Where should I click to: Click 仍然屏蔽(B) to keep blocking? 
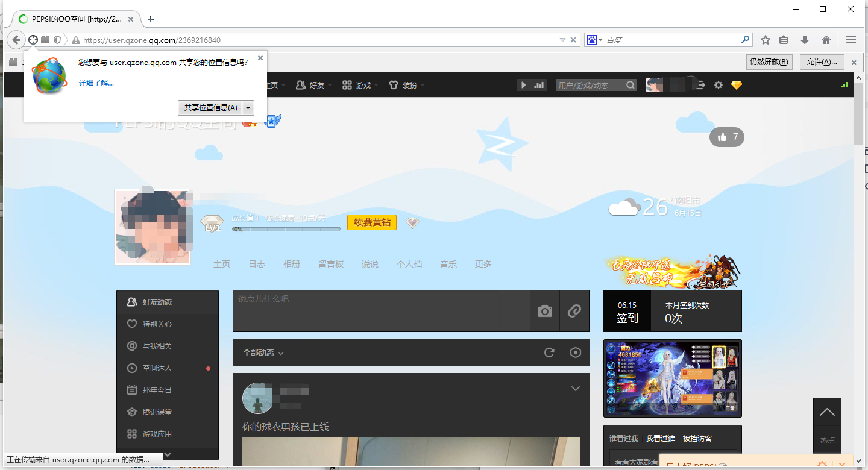[769, 62]
